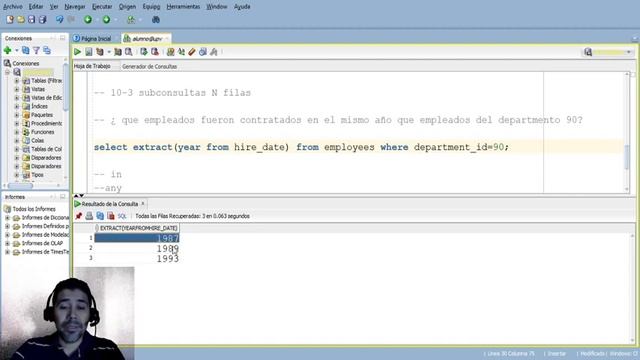Click the green Forward navigation icon
This screenshot has width=640, height=360.
(106, 19)
